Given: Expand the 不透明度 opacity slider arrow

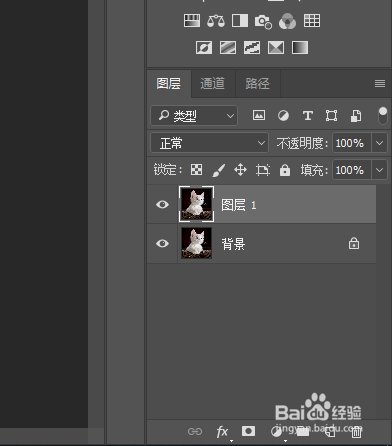Looking at the screenshot, I should pos(379,143).
